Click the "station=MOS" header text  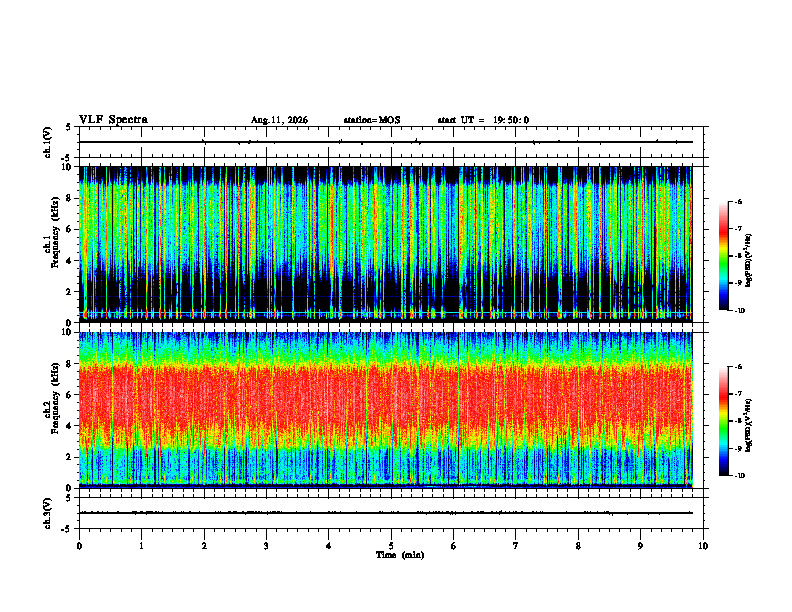click(x=372, y=120)
